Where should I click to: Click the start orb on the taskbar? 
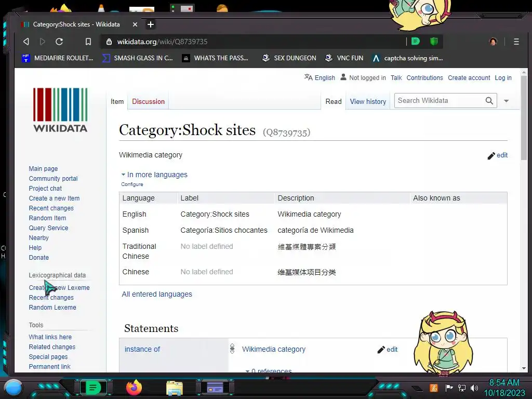coord(14,388)
